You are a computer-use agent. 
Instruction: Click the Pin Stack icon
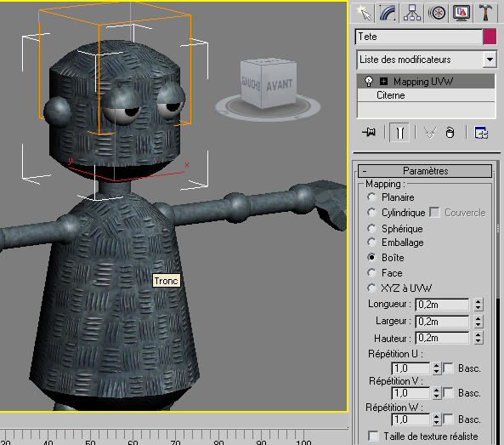(x=369, y=132)
